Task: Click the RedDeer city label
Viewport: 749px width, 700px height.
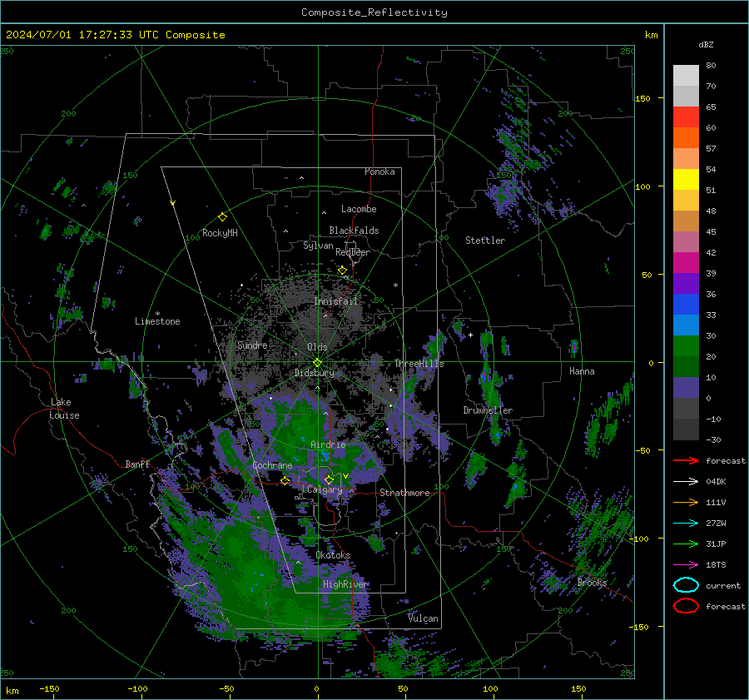Action: (353, 252)
